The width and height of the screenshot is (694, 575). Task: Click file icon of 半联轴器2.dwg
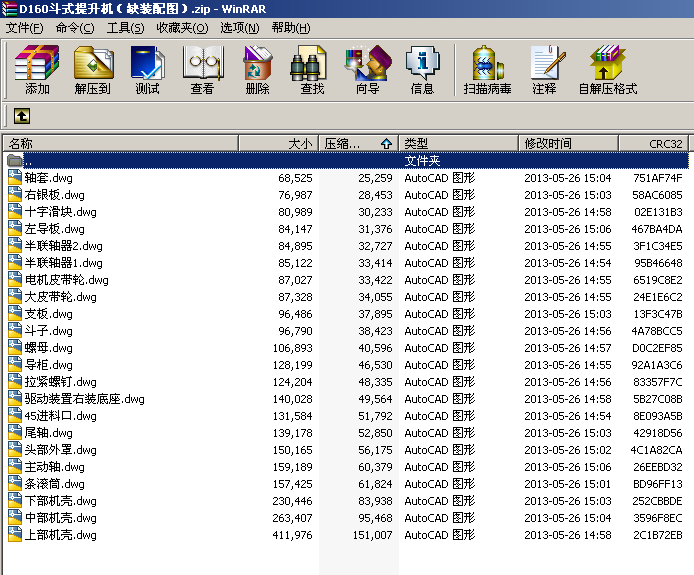[x=15, y=245]
